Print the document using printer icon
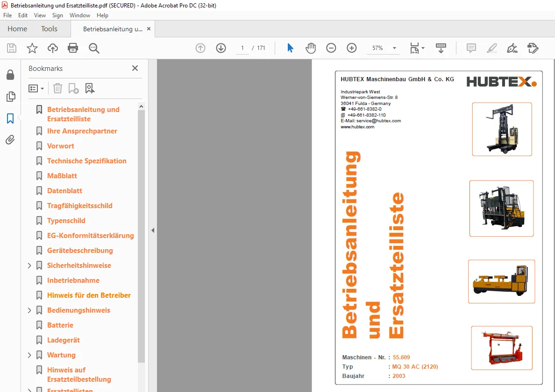555x392 pixels. tap(73, 48)
